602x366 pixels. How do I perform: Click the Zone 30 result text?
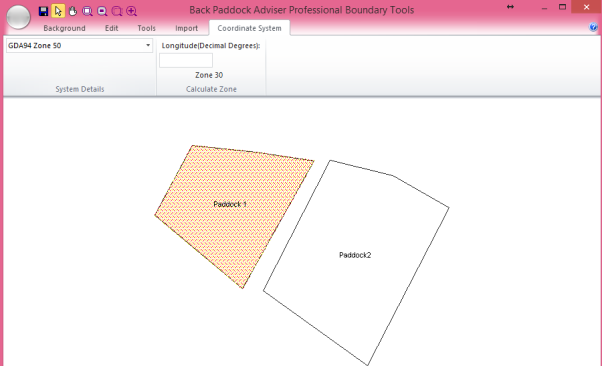click(209, 75)
